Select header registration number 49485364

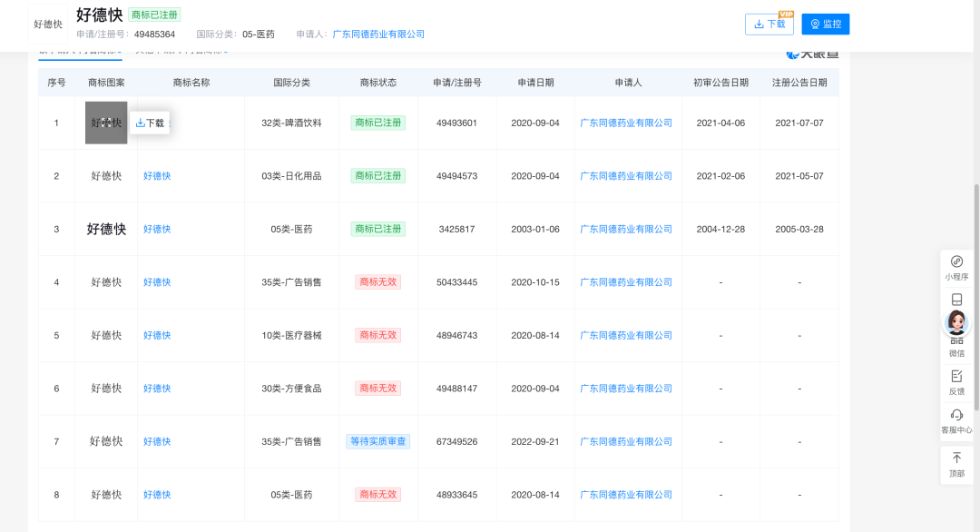(x=154, y=34)
